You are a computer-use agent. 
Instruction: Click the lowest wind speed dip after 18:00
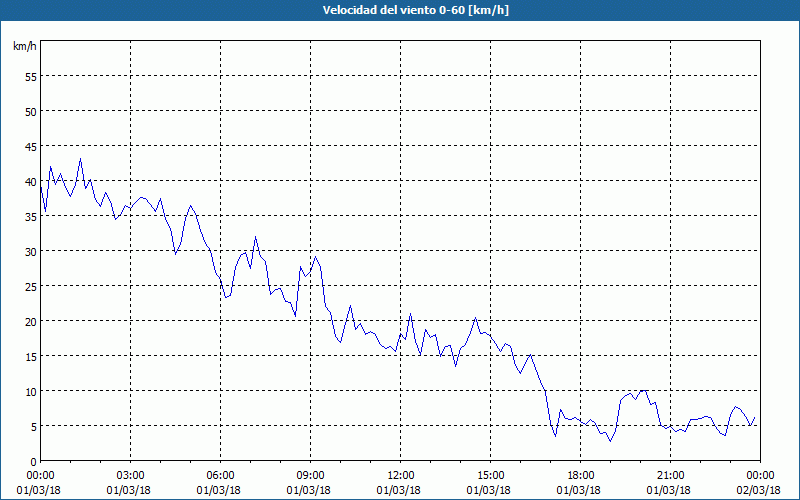(610, 441)
